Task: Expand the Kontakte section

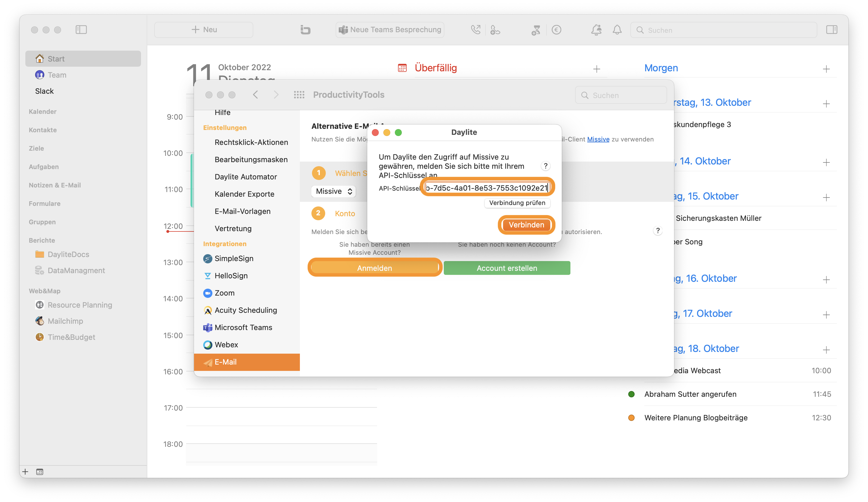Action: tap(43, 130)
